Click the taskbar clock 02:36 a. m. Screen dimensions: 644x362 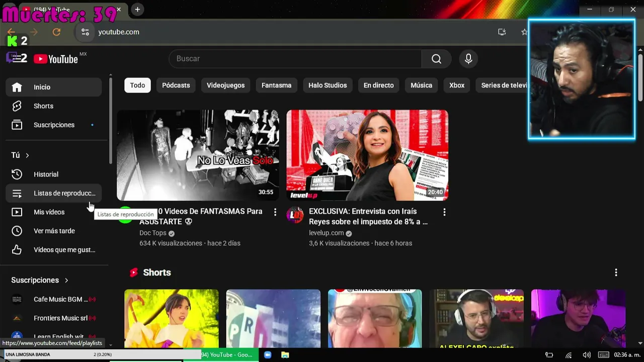coord(627,354)
